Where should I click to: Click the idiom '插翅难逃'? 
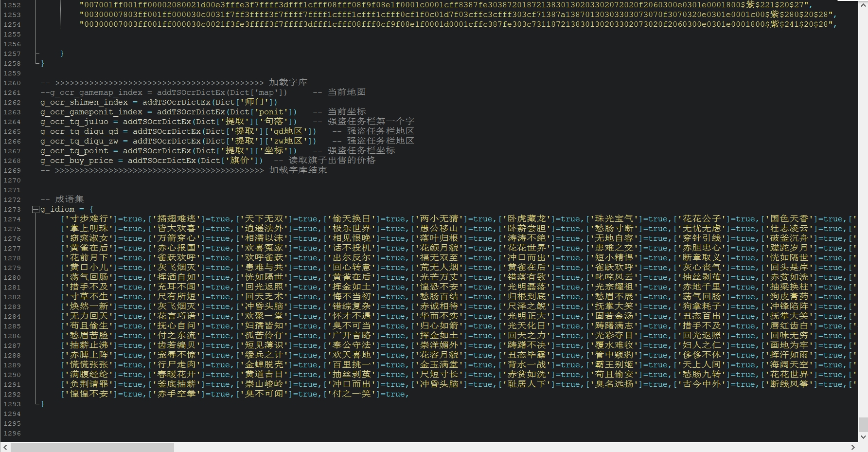(177, 219)
